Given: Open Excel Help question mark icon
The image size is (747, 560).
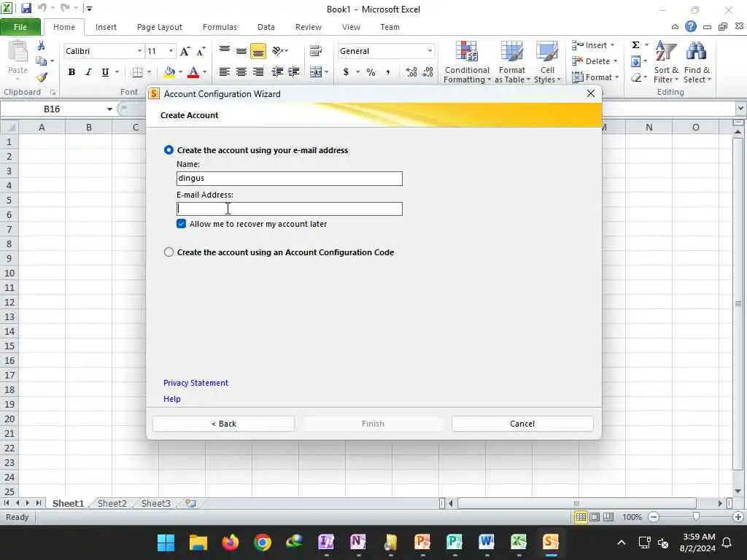Looking at the screenshot, I should [690, 27].
